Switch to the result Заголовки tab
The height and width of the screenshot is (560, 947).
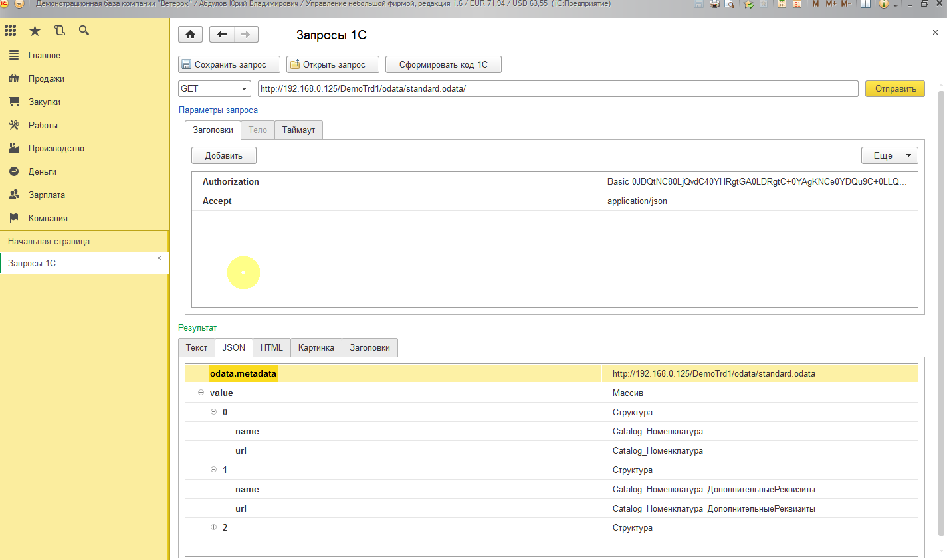pos(370,347)
